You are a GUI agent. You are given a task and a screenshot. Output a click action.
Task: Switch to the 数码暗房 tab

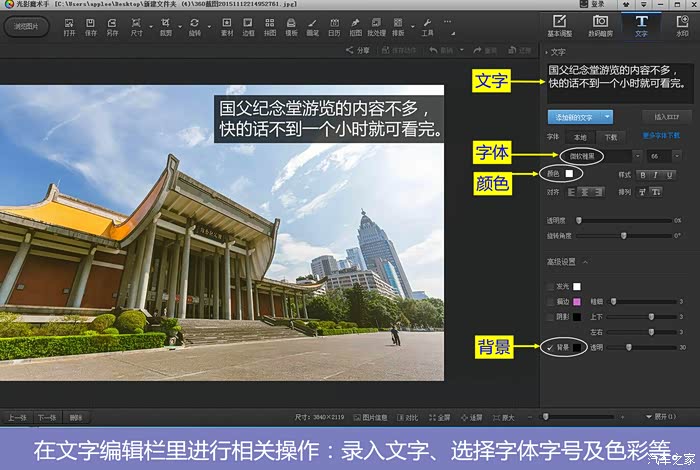point(600,25)
